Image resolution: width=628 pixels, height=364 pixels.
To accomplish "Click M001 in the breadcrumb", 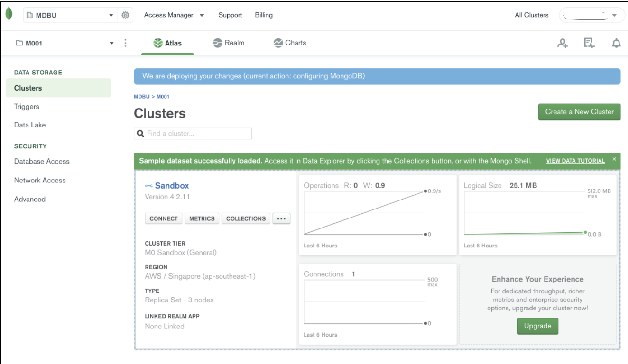I will 163,97.
